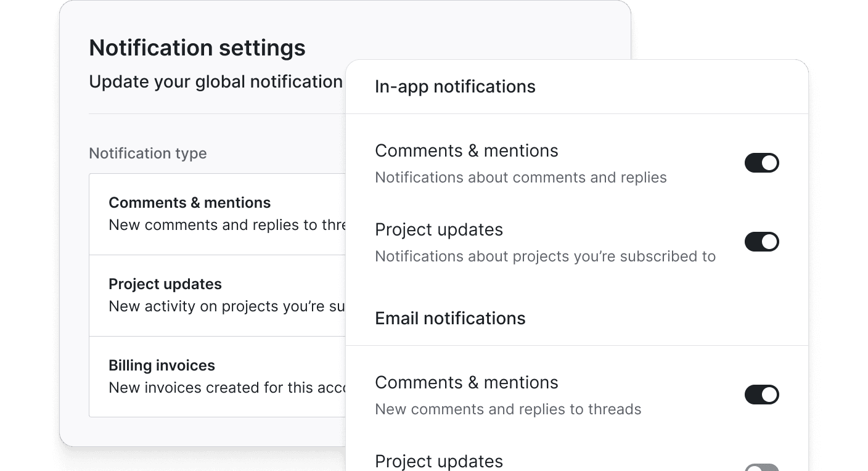The image size is (868, 471).
Task: Enable email Project updates notifications
Action: pos(762,467)
